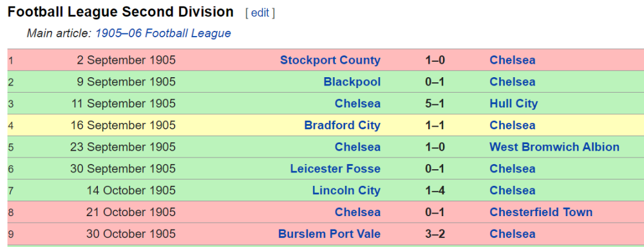Click Chelsea in the 2 September match row
This screenshot has width=644, height=247.
(512, 60)
